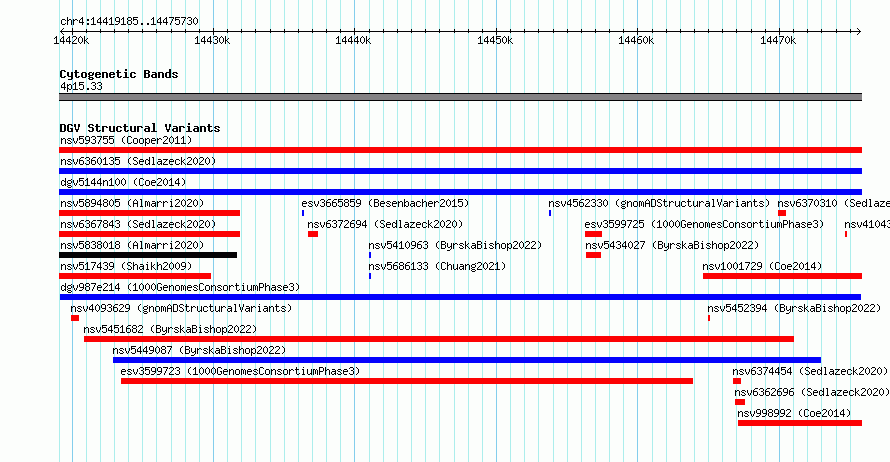Click the nsv4562330 (gnomADStructuralVariants) label

[659, 203]
